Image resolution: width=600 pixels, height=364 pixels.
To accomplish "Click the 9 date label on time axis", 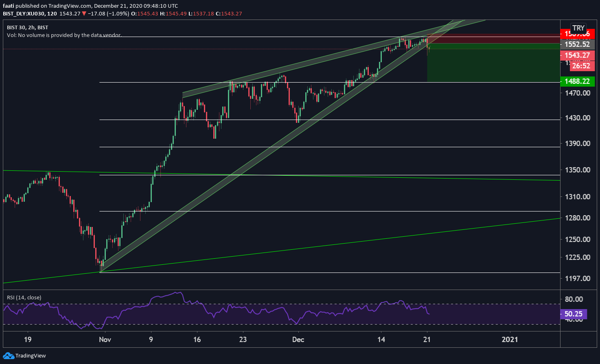I will click(x=151, y=340).
